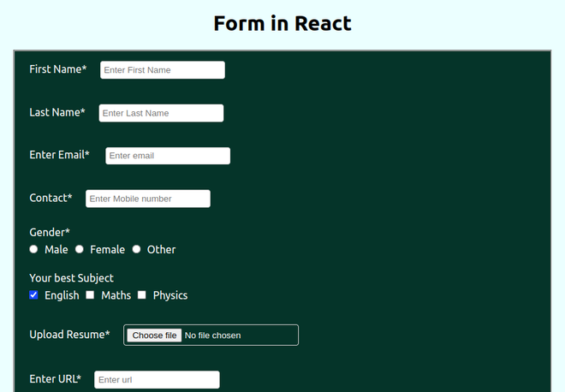The image size is (565, 392).
Task: Click the First Name label
Action: [x=58, y=69]
